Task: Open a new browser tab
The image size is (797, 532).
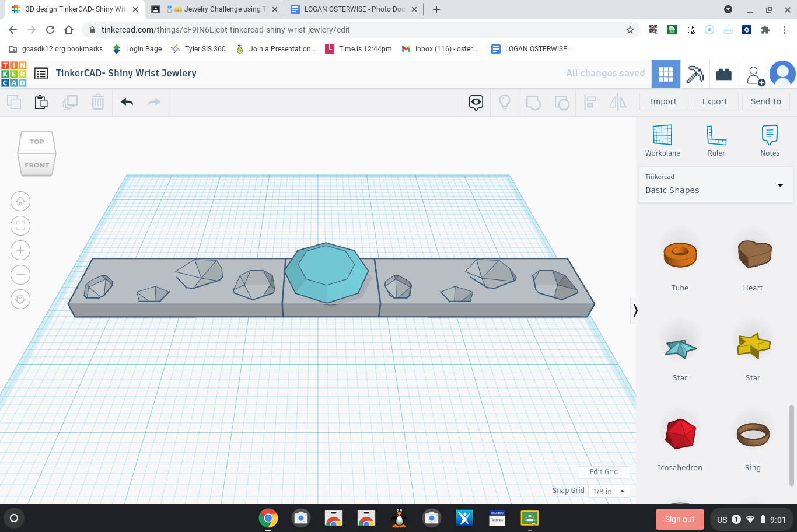Action: click(436, 9)
